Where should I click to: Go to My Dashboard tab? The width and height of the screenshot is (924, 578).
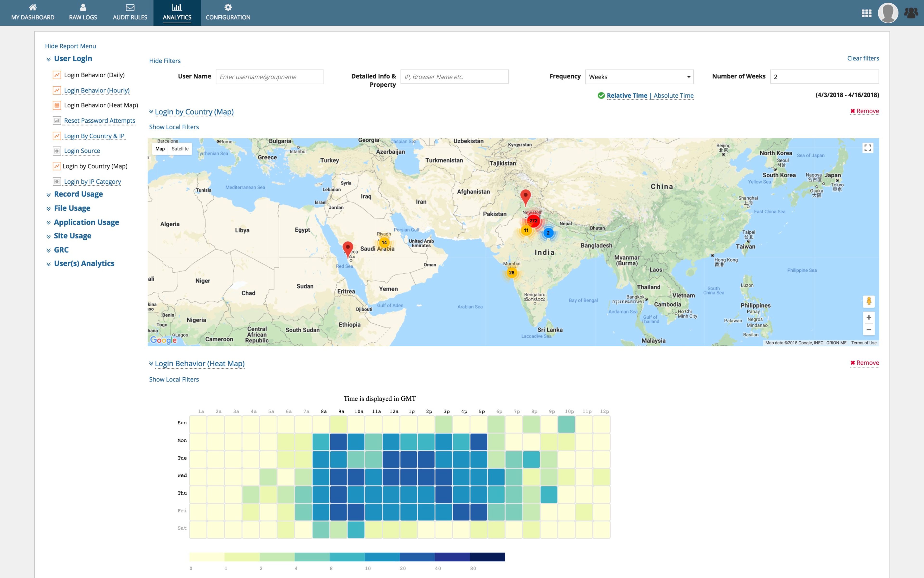click(33, 13)
